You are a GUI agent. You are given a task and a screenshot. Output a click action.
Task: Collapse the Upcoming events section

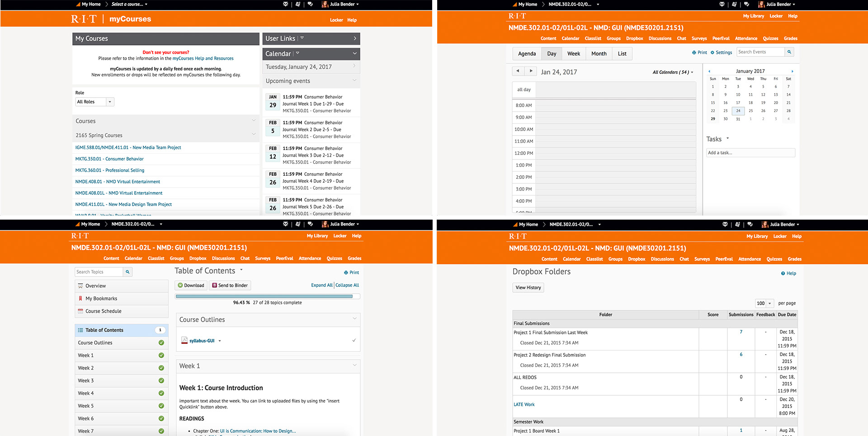coord(354,80)
